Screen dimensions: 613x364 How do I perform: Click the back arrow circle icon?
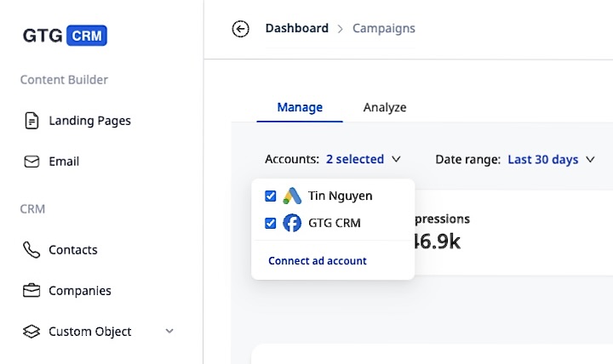(240, 29)
